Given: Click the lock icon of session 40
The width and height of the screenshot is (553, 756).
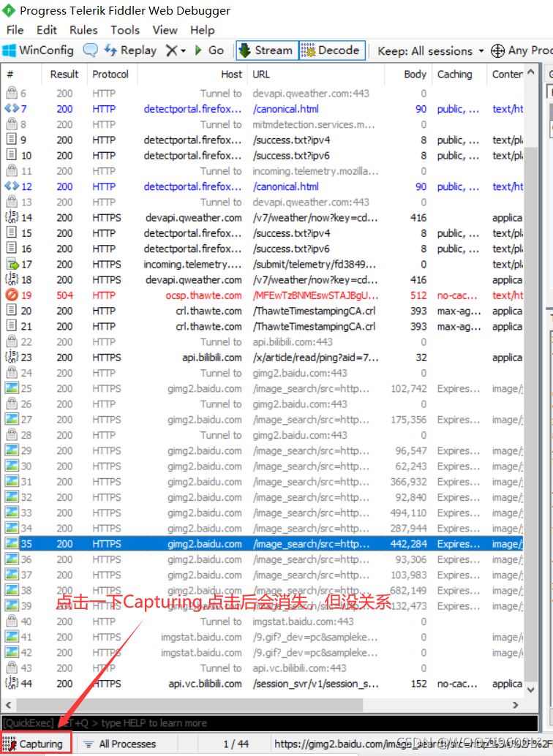Looking at the screenshot, I should coord(12,621).
